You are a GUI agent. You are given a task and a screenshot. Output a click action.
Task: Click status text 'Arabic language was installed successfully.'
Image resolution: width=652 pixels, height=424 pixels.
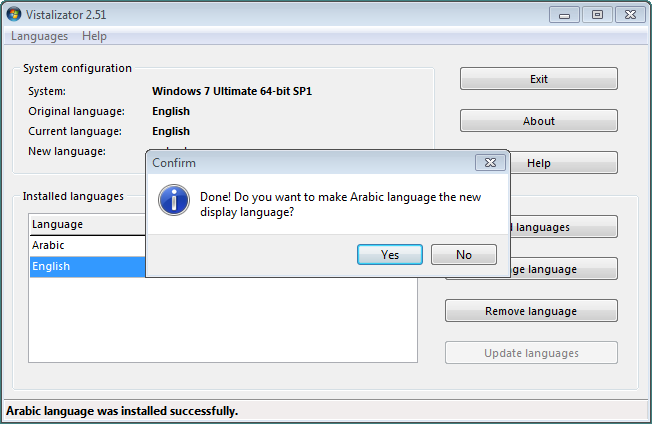pos(122,411)
